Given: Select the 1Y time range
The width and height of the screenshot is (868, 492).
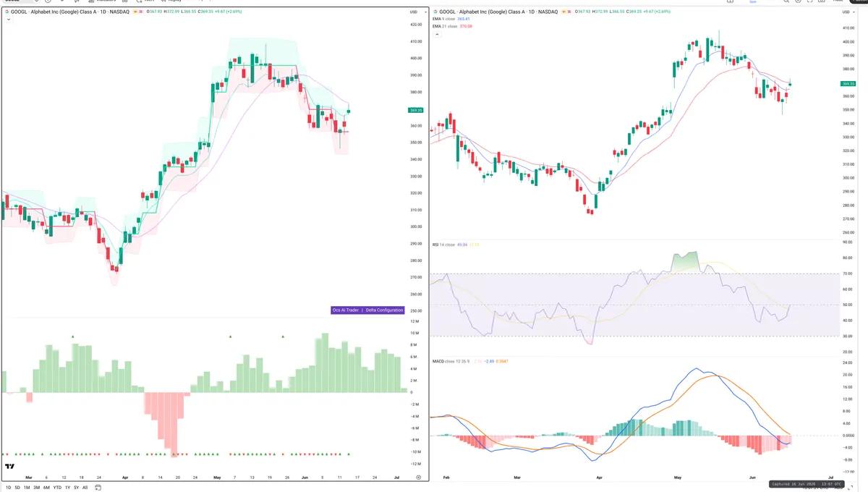Looking at the screenshot, I should pos(67,488).
